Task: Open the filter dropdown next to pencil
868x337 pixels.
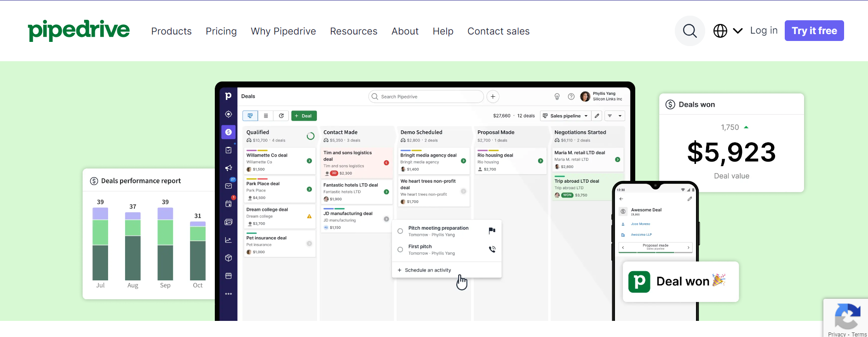Action: [x=615, y=116]
